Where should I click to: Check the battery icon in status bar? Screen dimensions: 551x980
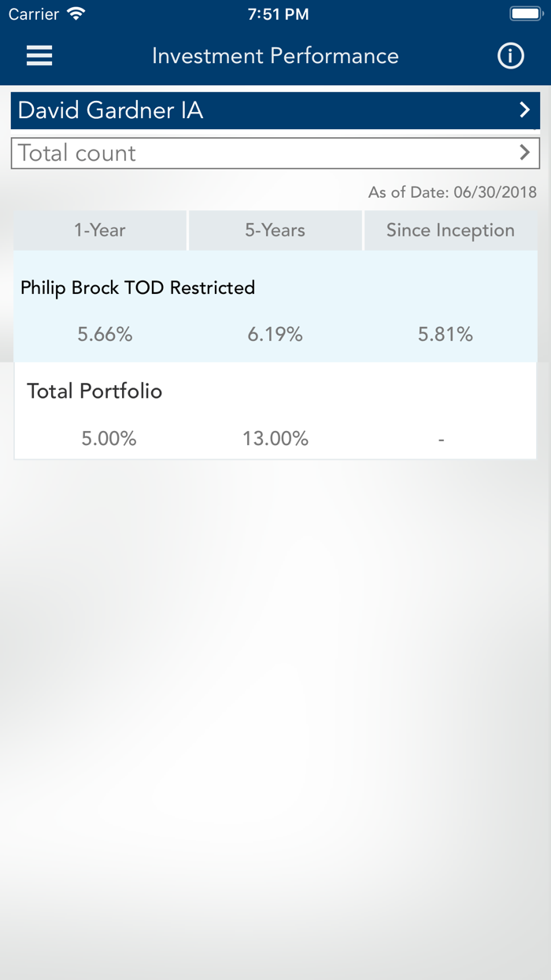pos(523,14)
